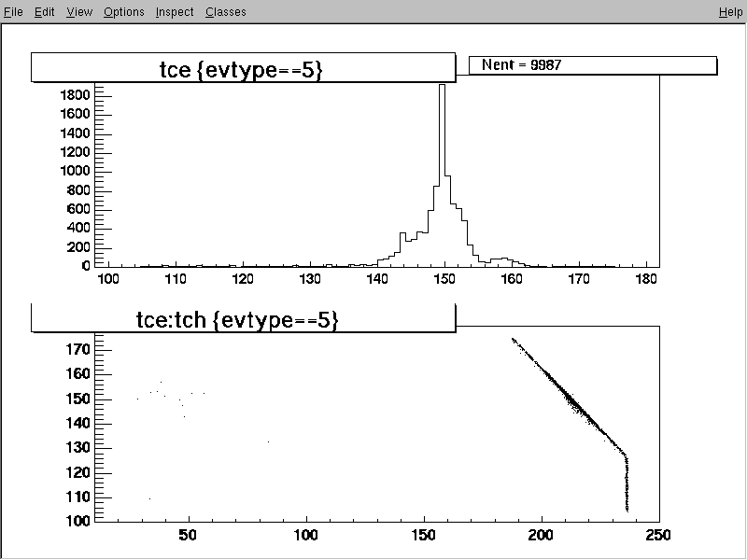The height and width of the screenshot is (560, 747).
Task: Select the 'tce {evtype==5}' histogram title box
Action: point(243,67)
